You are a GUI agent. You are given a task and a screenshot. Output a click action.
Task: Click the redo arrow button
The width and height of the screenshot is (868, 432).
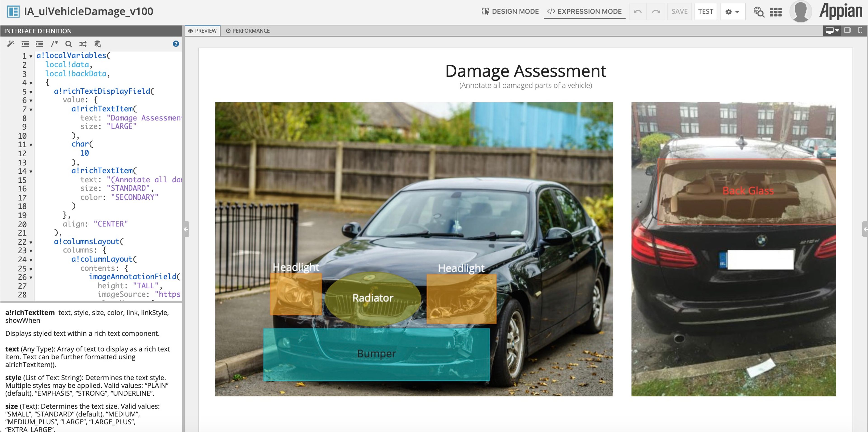[x=656, y=12]
